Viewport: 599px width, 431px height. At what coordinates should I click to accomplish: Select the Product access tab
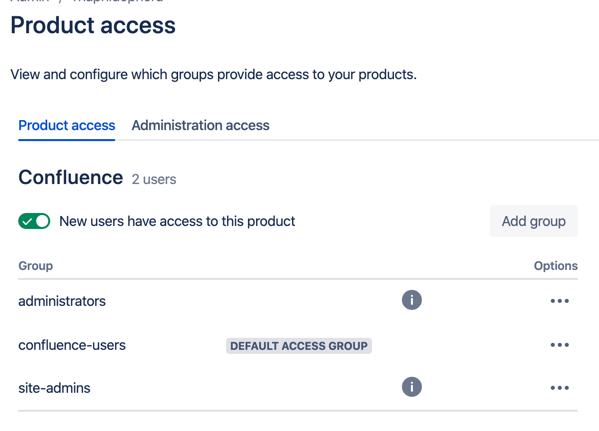pyautogui.click(x=66, y=125)
